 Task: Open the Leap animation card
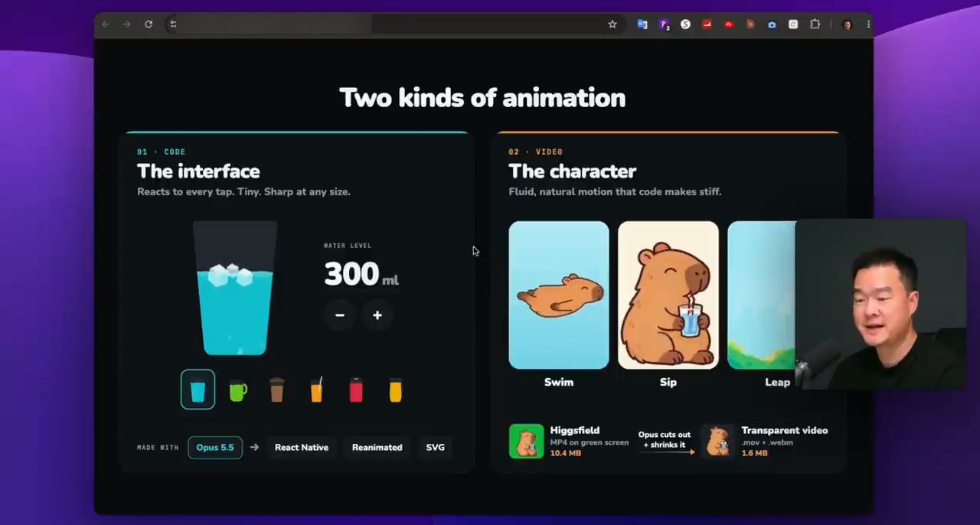[761, 295]
